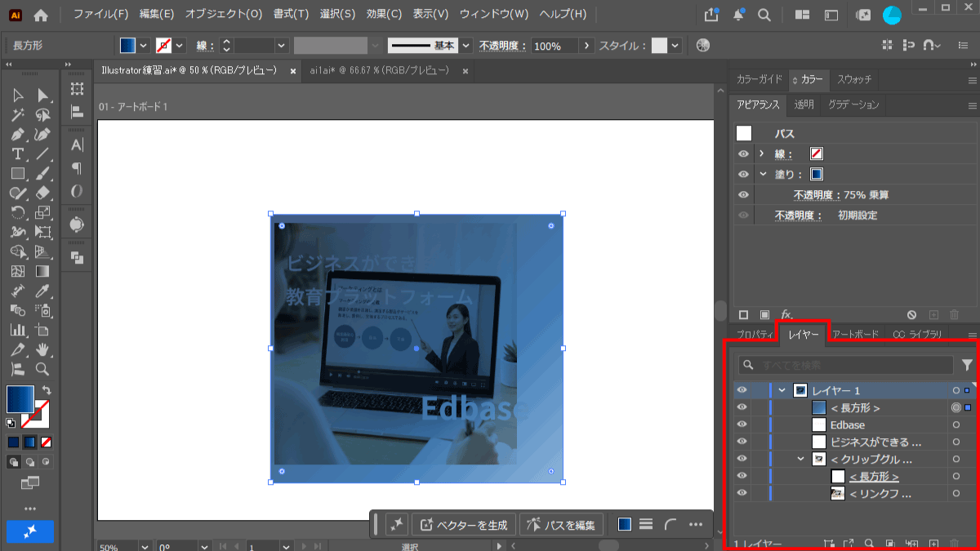The width and height of the screenshot is (980, 551).
Task: Open the オブジェクト(O) menu
Action: click(x=224, y=15)
